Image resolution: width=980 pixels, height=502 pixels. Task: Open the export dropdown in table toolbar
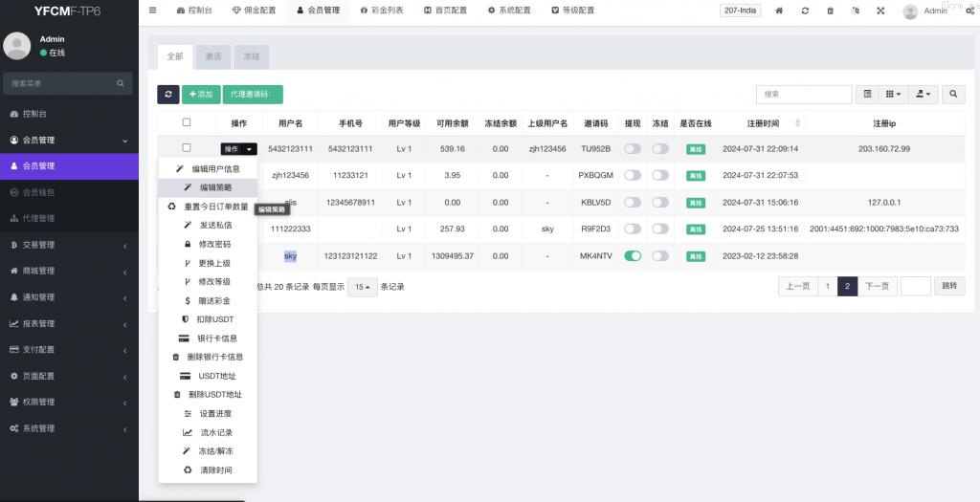[923, 95]
